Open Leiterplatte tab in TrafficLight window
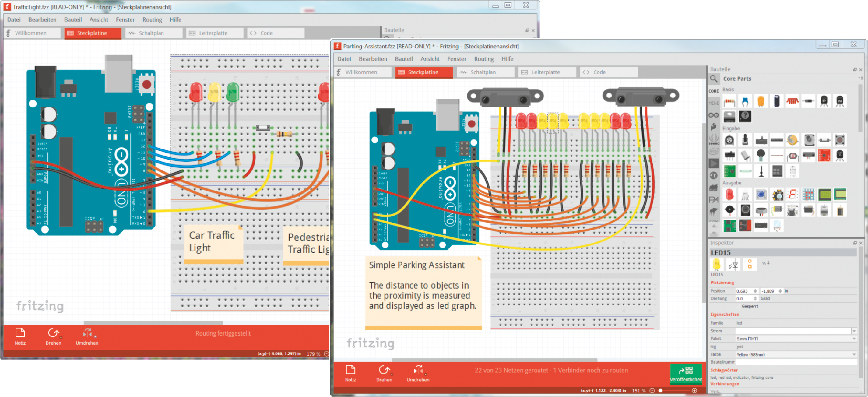868x397 pixels. pos(213,33)
